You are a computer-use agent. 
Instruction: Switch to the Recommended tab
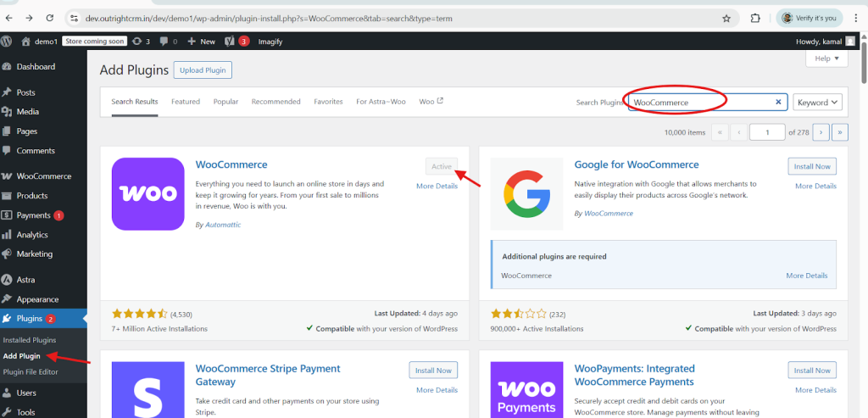pyautogui.click(x=275, y=102)
